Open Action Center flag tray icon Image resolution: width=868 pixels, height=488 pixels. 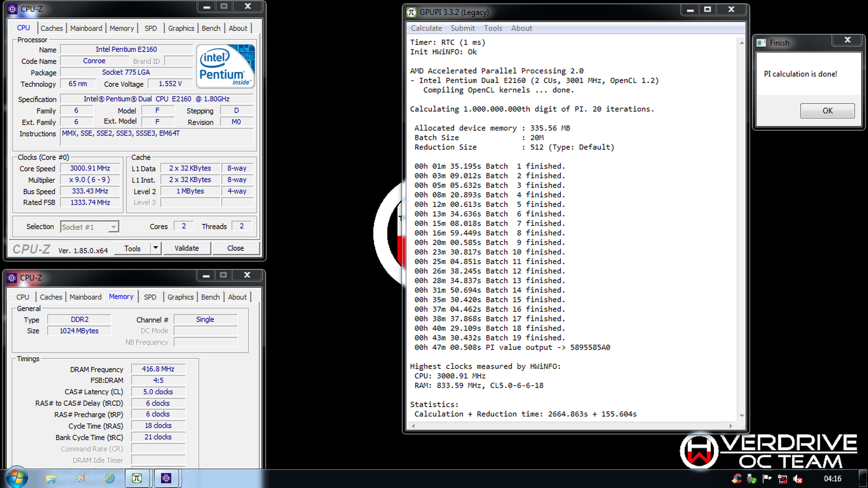767,479
